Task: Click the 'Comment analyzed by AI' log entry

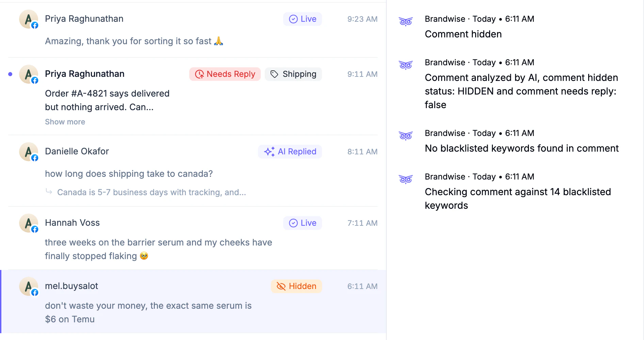Action: pos(521,91)
